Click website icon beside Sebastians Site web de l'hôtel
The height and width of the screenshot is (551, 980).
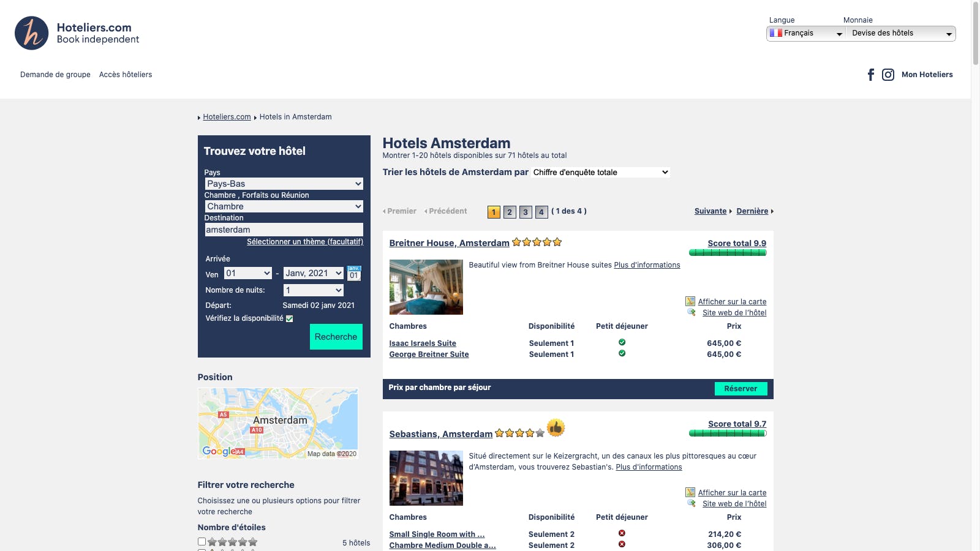(x=692, y=503)
